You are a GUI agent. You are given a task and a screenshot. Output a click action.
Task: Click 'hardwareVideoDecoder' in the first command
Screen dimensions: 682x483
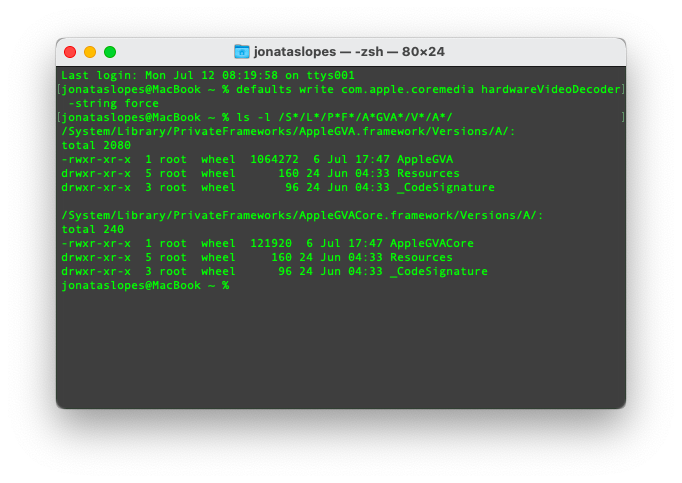(551, 89)
